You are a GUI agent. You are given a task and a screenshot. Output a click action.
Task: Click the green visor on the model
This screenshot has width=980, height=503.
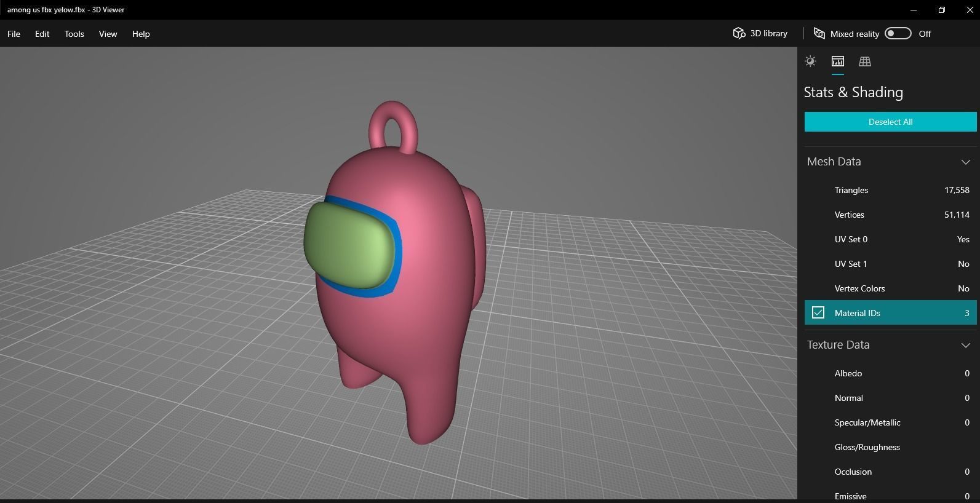(x=349, y=245)
